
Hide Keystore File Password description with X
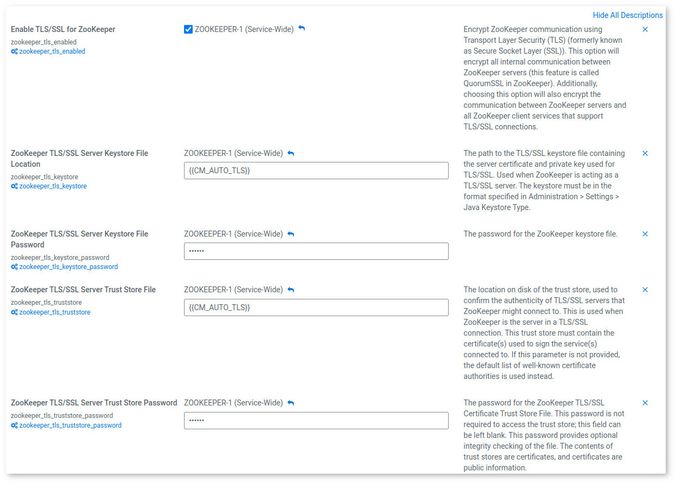click(x=645, y=234)
